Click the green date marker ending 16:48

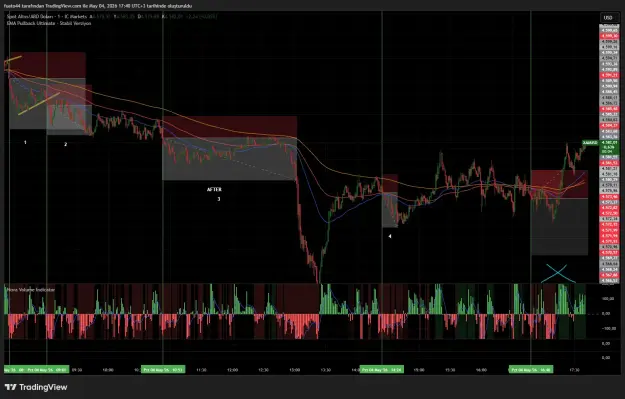pyautogui.click(x=531, y=370)
